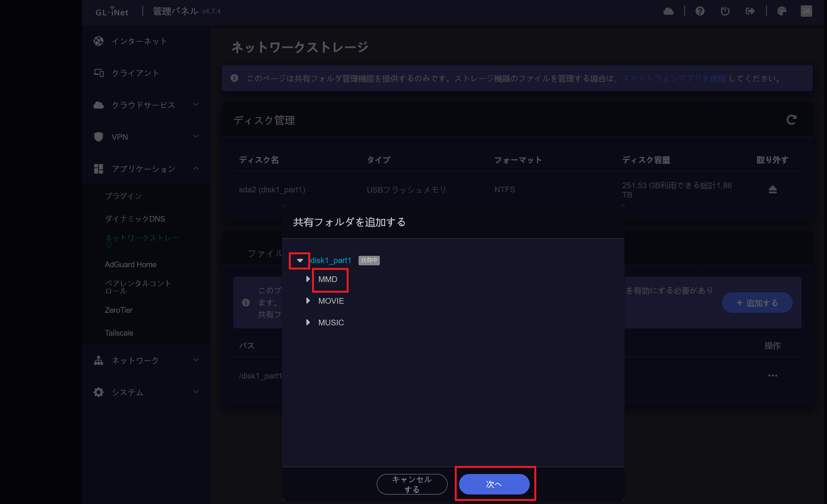The height and width of the screenshot is (504, 827).
Task: Click the eject icon for disk sda2
Action: click(x=773, y=189)
